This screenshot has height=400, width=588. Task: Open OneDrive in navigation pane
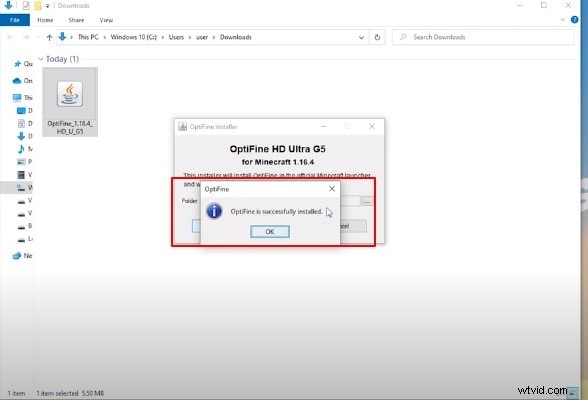click(22, 81)
